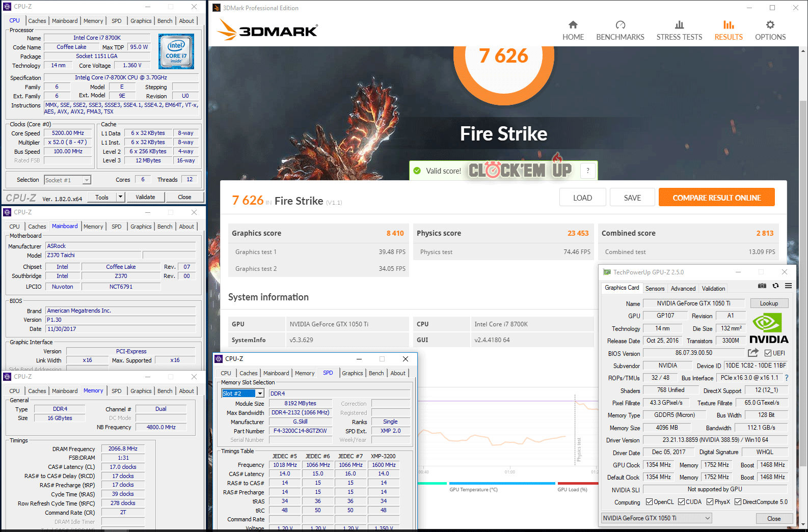The image size is (808, 532).
Task: Click the Lookup button in GPU-Z
Action: coord(769,303)
